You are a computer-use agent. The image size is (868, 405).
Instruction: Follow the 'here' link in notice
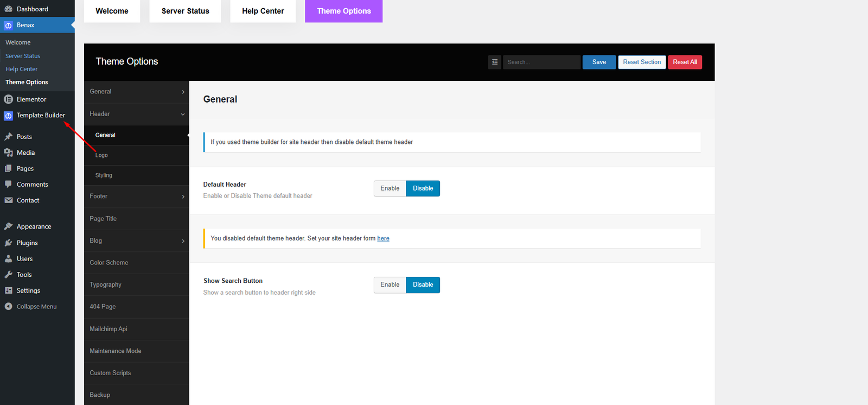[383, 238]
